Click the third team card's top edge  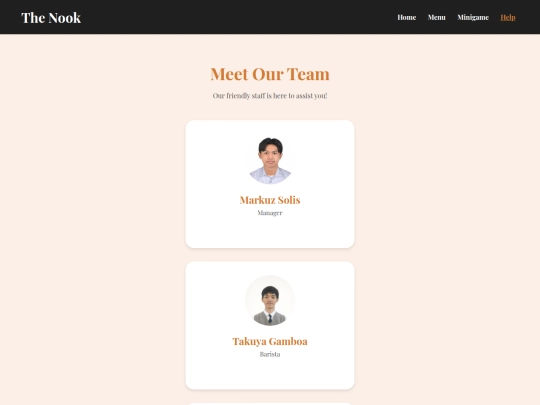(x=270, y=404)
